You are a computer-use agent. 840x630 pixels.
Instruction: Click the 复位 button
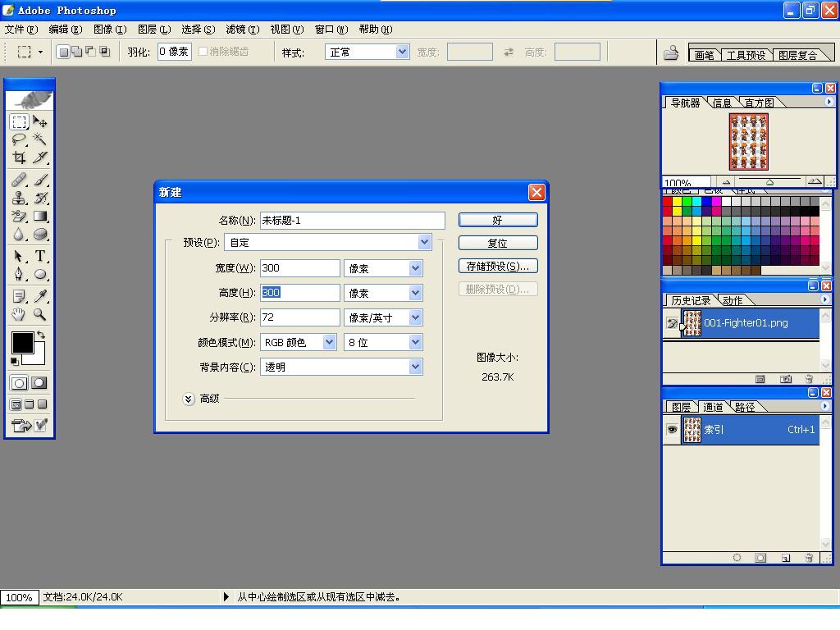click(x=498, y=243)
